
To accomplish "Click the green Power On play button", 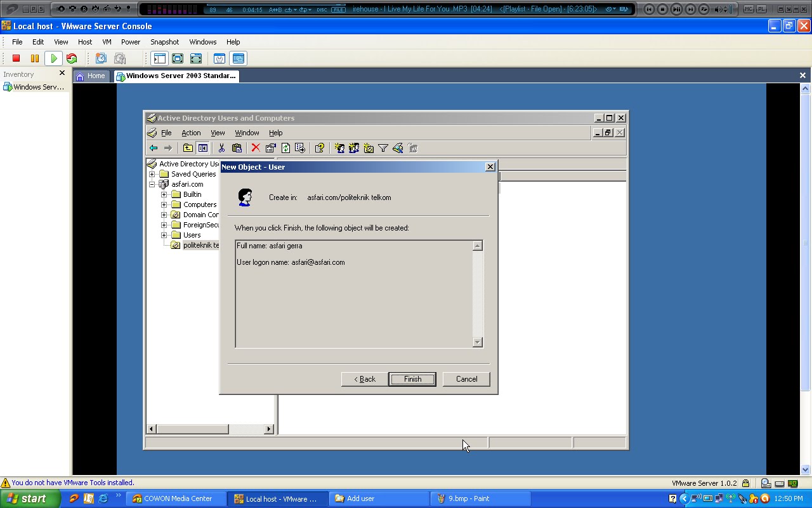I will tap(54, 58).
